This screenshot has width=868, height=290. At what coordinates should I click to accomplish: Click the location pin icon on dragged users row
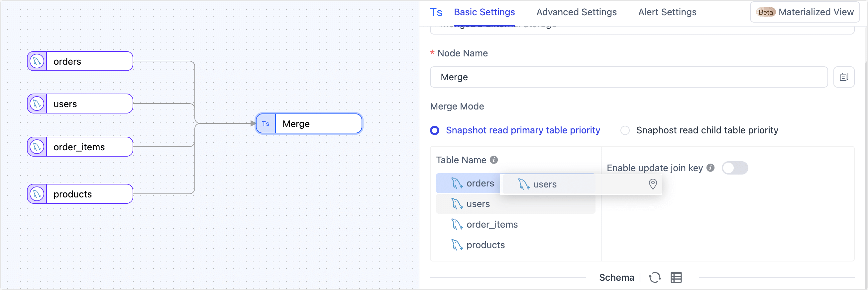point(652,184)
